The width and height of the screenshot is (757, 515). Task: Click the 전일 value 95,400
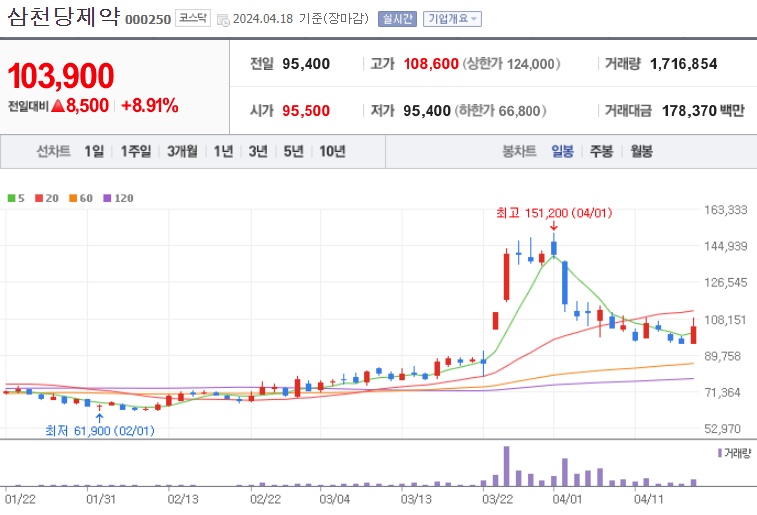(x=306, y=64)
